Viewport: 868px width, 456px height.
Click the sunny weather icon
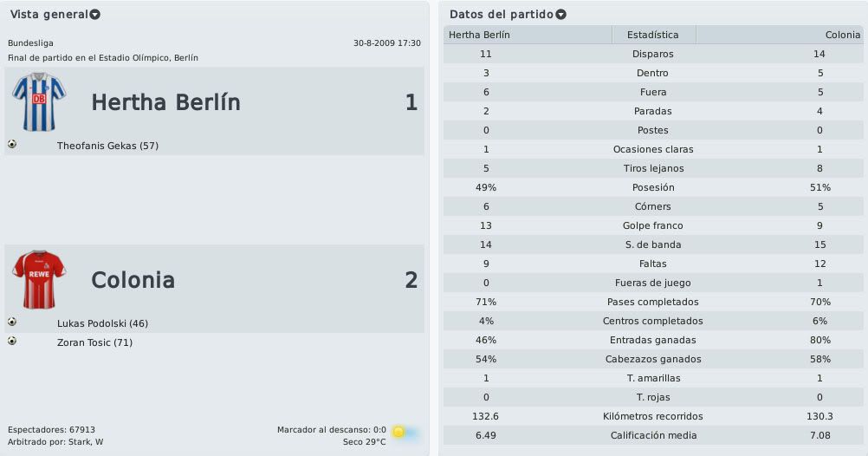point(404,433)
